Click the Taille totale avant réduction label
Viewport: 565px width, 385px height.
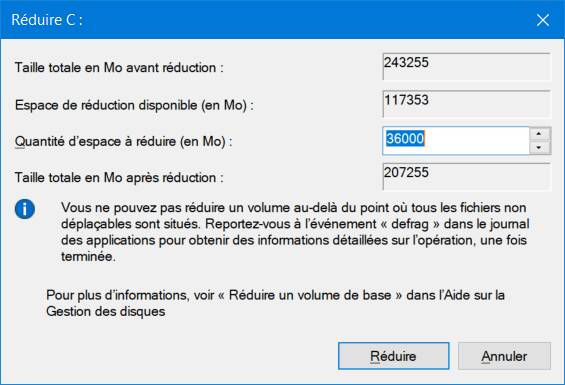point(119,67)
